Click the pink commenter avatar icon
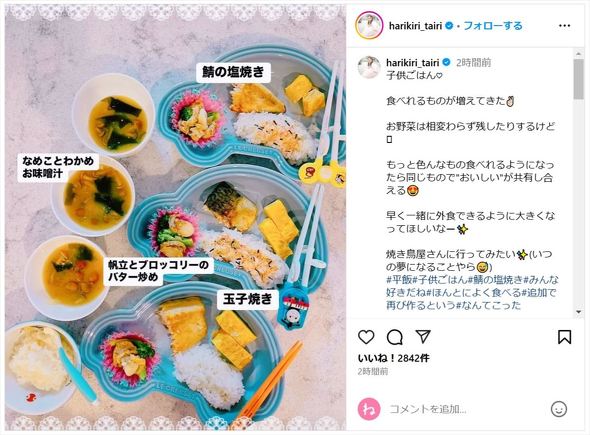Viewport: 590px width, 435px height. [369, 409]
